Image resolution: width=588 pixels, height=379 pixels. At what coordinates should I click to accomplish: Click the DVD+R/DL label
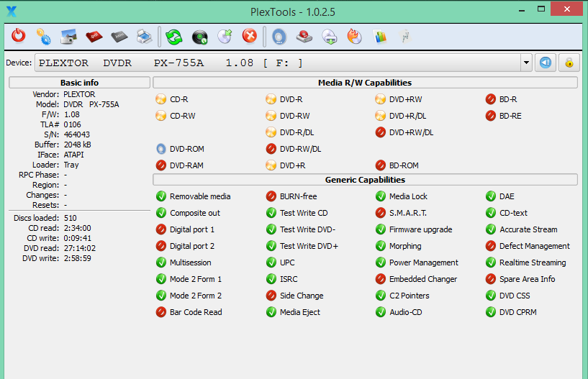[407, 116]
